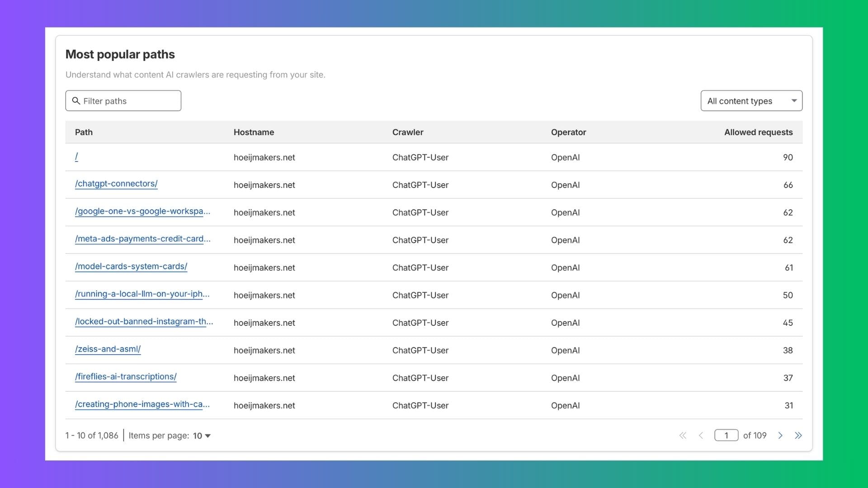This screenshot has width=868, height=488.
Task: Open the /model-cards-system-cards/ path
Action: (131, 266)
